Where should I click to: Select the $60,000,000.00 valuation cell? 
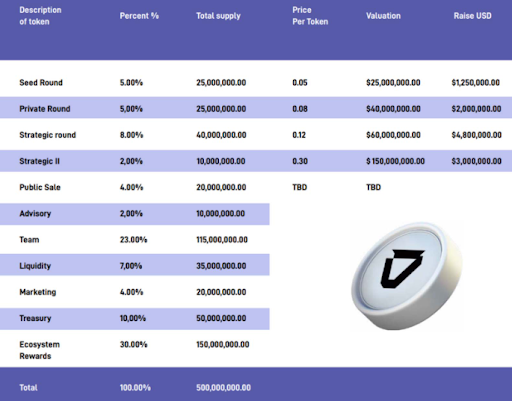393,135
